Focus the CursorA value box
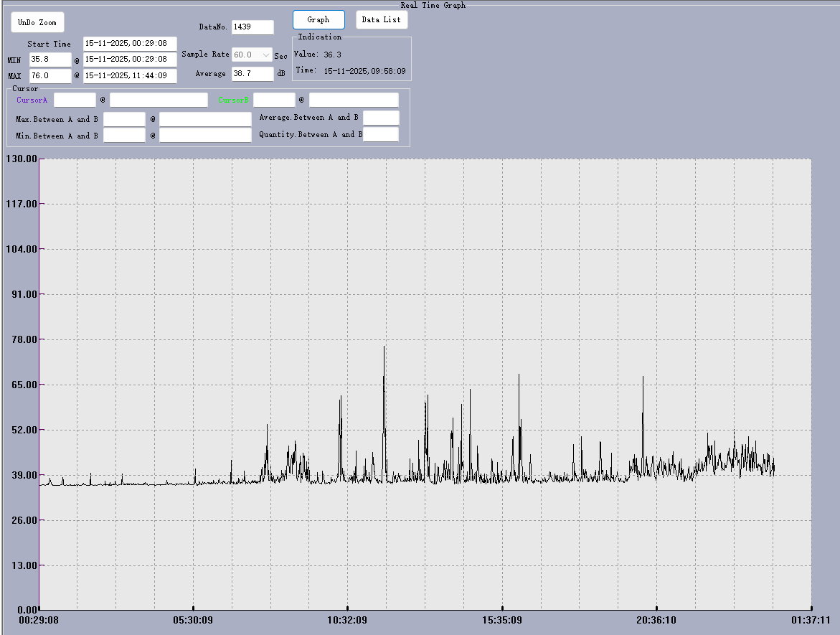Viewport: 840px width, 635px height. 75,100
